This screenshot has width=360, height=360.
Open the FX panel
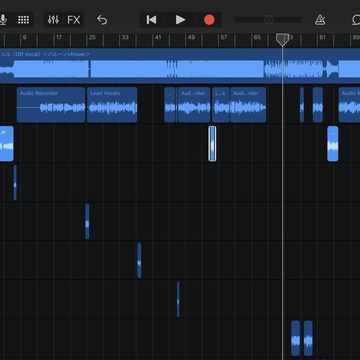coord(74,20)
